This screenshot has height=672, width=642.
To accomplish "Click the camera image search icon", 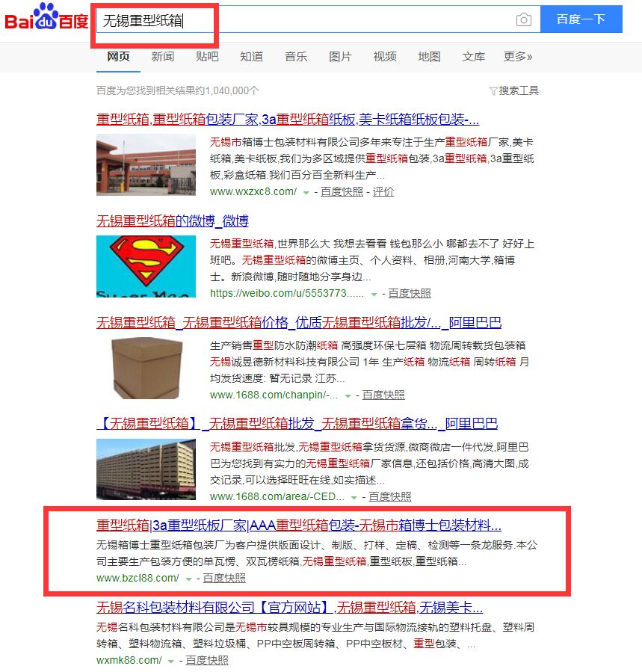I will 523,19.
